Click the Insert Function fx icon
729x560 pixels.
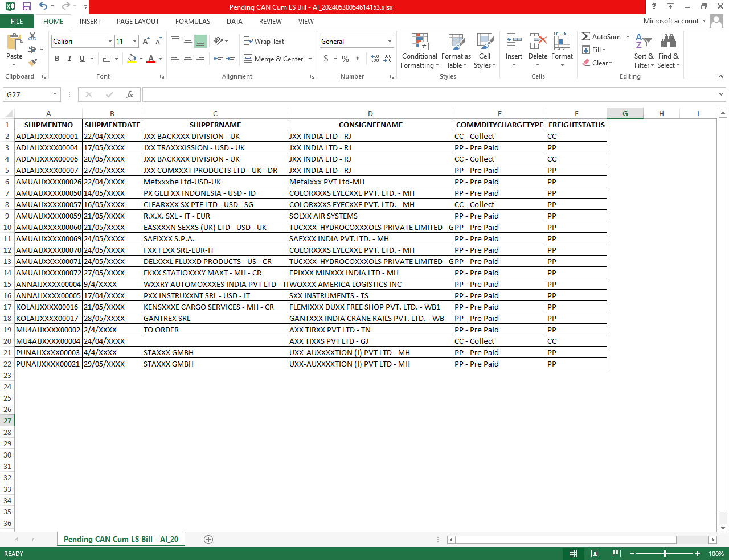tap(130, 94)
